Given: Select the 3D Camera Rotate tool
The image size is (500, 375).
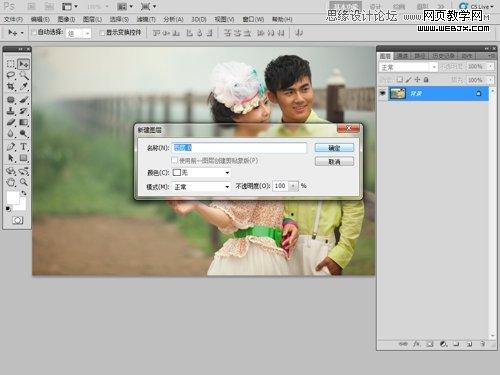Looking at the screenshot, I should [x=23, y=171].
